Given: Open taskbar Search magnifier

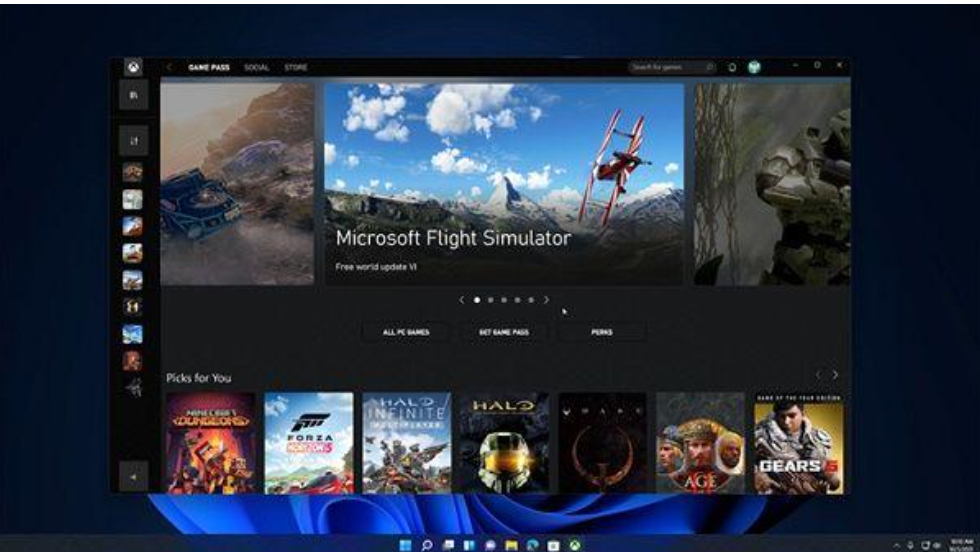Looking at the screenshot, I should (x=427, y=545).
